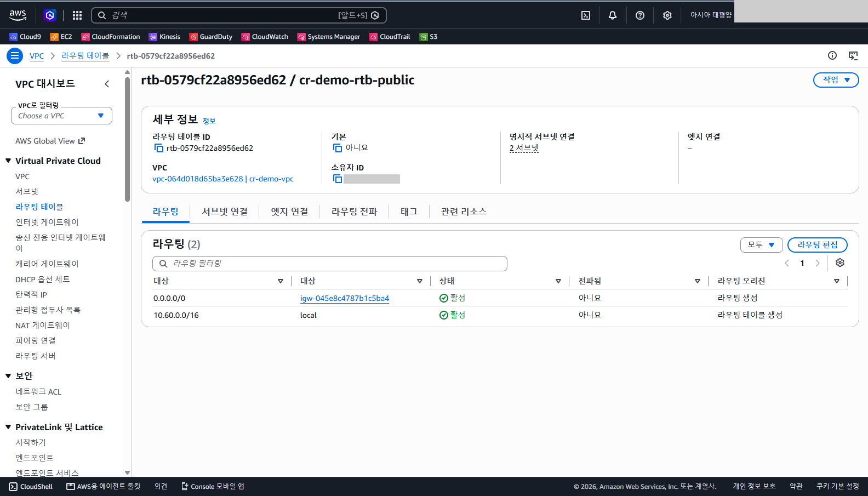Open the Amazon Q icon in header
This screenshot has height=496, width=868.
(x=50, y=15)
